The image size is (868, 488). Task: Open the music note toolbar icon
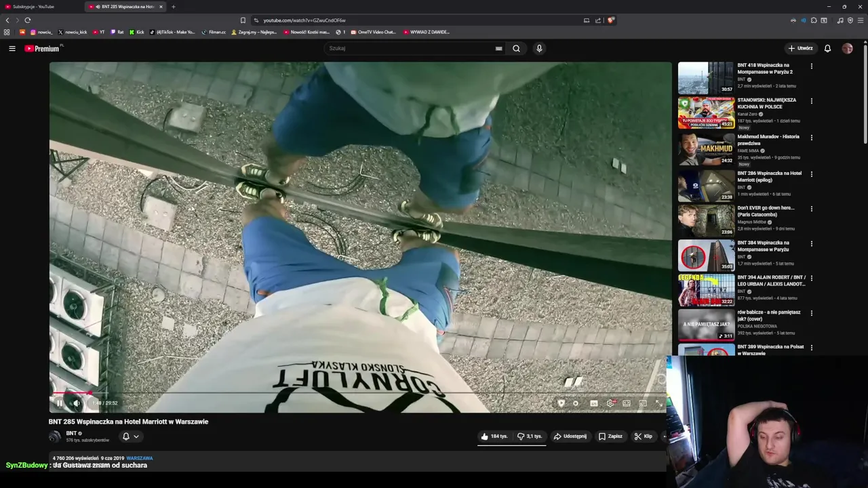click(x=840, y=20)
